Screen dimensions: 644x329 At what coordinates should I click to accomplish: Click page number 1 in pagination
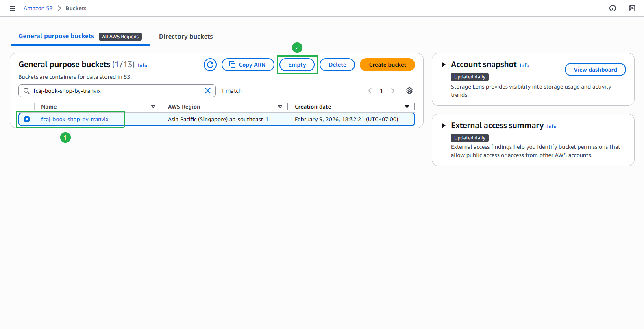(x=381, y=91)
